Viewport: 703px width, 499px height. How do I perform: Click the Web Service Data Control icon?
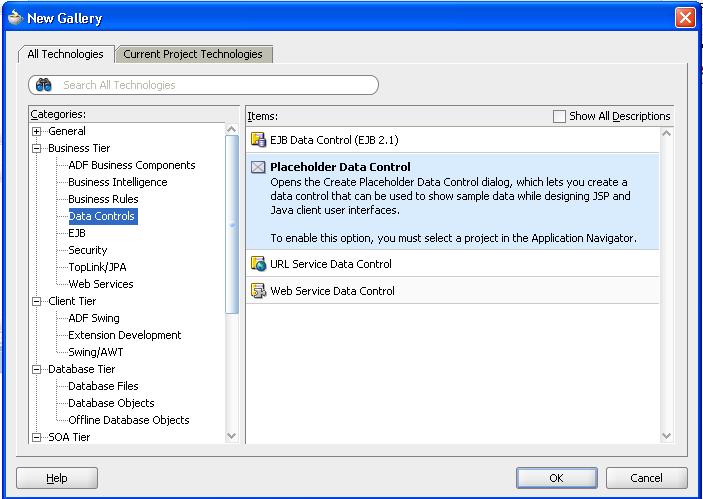258,291
